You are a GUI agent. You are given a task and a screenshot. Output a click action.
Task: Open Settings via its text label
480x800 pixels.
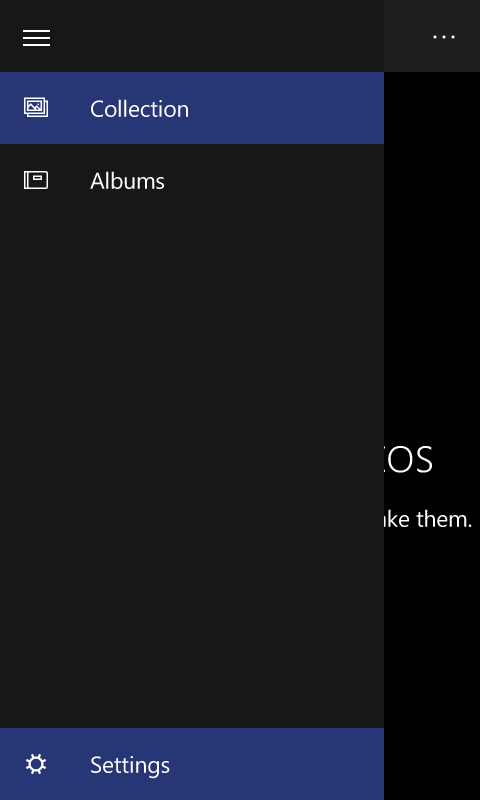point(130,765)
